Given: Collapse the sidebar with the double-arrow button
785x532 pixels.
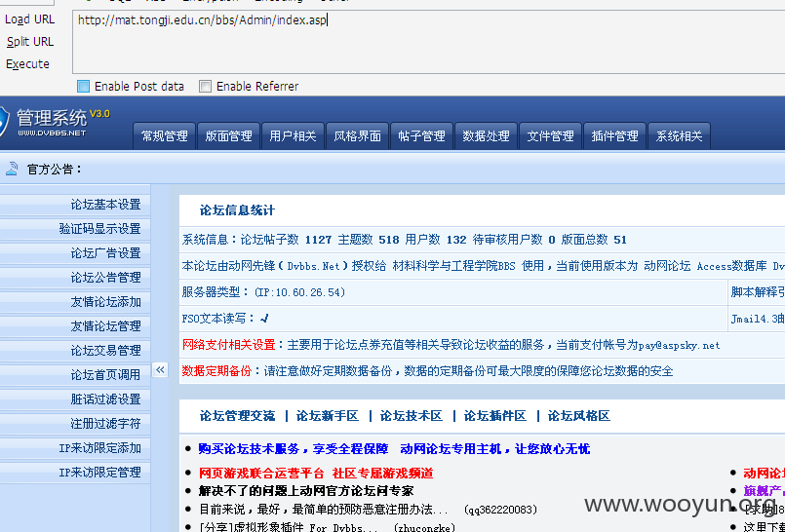Looking at the screenshot, I should coord(160,370).
